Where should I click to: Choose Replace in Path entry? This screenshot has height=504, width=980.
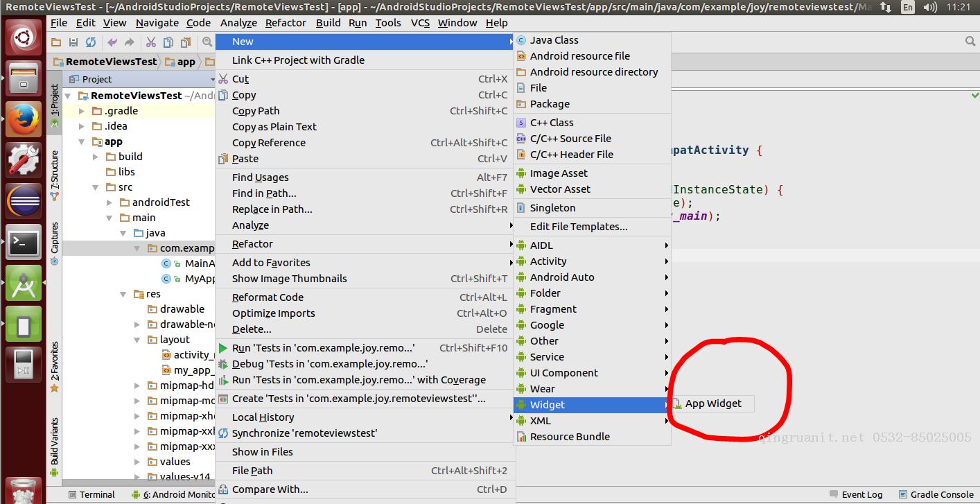click(x=365, y=209)
